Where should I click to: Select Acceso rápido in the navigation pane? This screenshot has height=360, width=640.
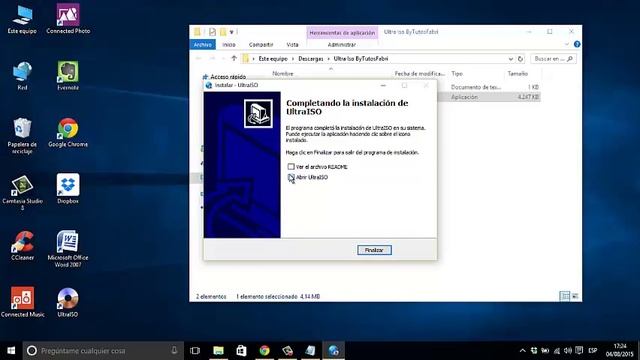tap(228, 77)
